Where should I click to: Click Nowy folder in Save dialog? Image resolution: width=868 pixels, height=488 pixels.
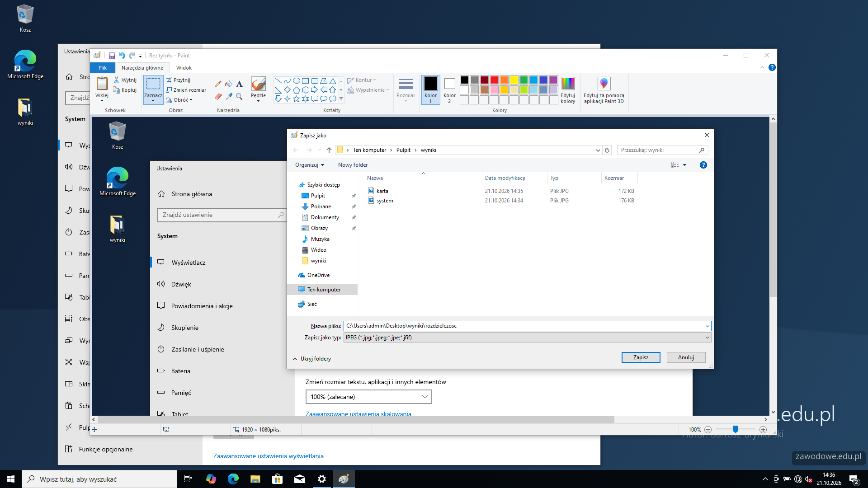pos(353,165)
